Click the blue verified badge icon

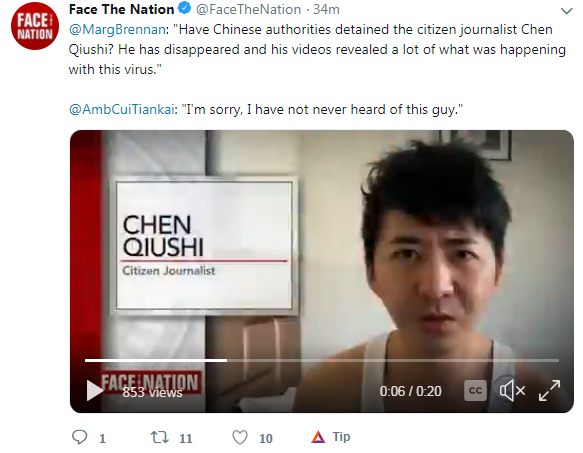[185, 9]
